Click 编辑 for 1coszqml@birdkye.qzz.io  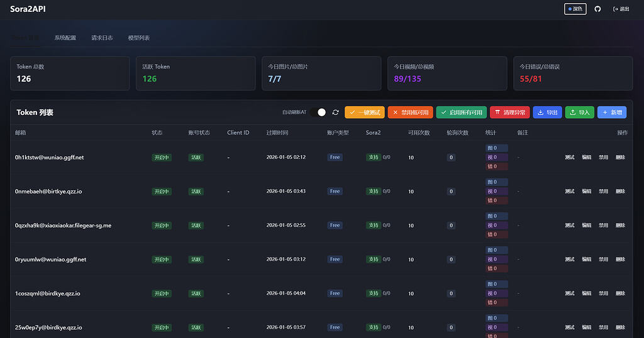[x=587, y=293]
